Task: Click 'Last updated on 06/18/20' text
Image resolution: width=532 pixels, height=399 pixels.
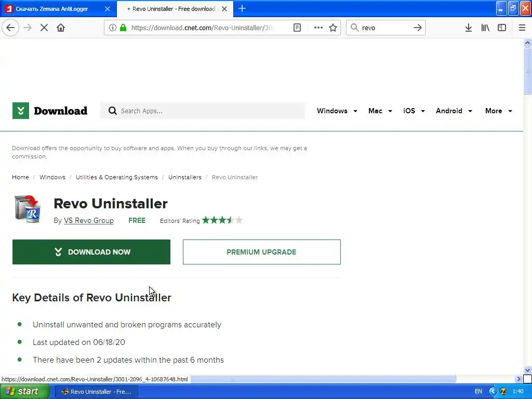Action: [x=79, y=342]
